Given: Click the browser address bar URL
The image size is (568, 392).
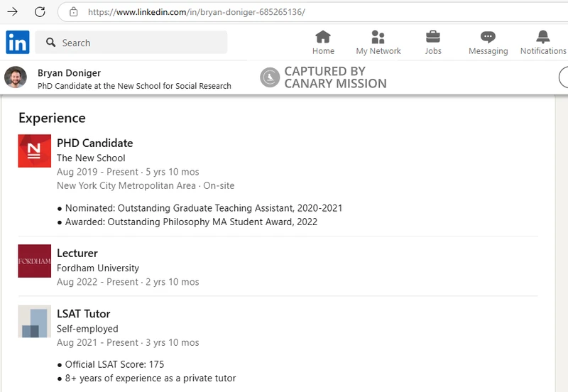Looking at the screenshot, I should [197, 12].
